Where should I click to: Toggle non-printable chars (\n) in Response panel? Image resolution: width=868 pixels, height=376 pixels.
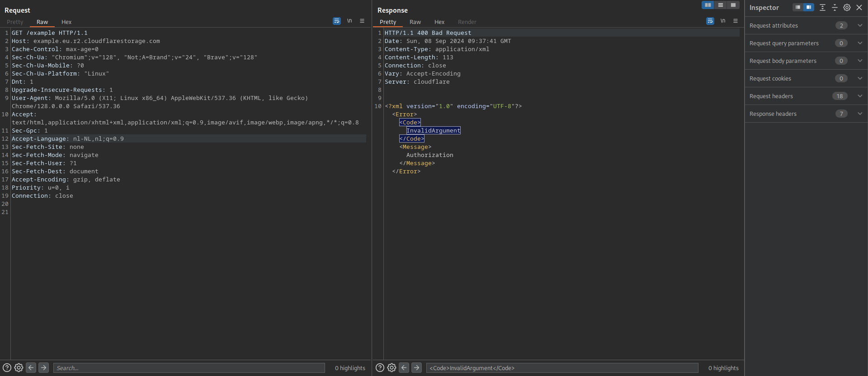(x=723, y=21)
